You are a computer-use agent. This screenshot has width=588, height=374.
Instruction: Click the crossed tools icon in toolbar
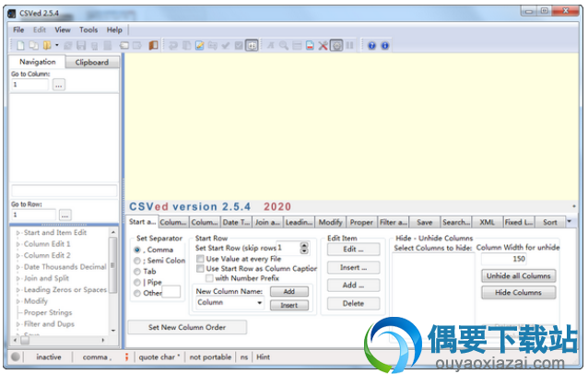tap(323, 46)
